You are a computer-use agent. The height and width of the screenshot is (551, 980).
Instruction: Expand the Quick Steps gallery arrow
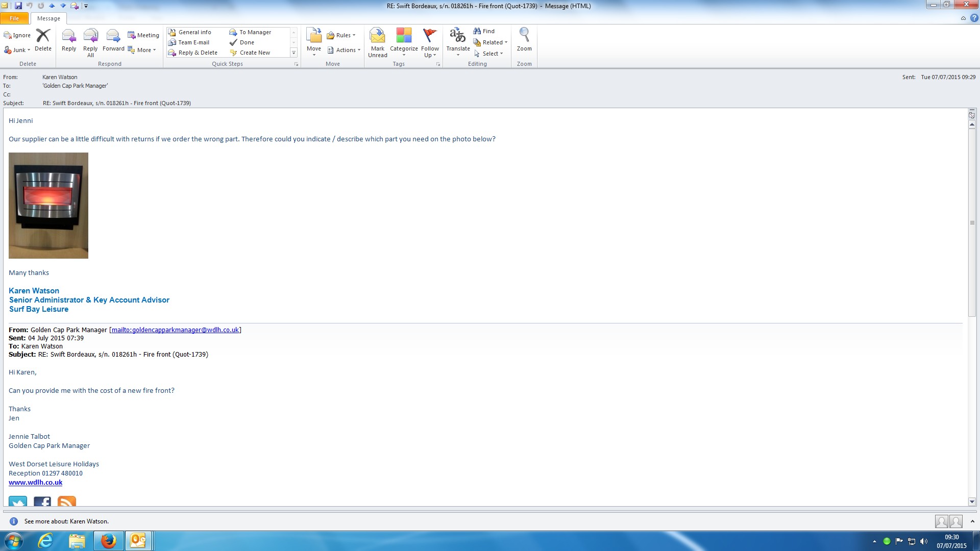[293, 53]
